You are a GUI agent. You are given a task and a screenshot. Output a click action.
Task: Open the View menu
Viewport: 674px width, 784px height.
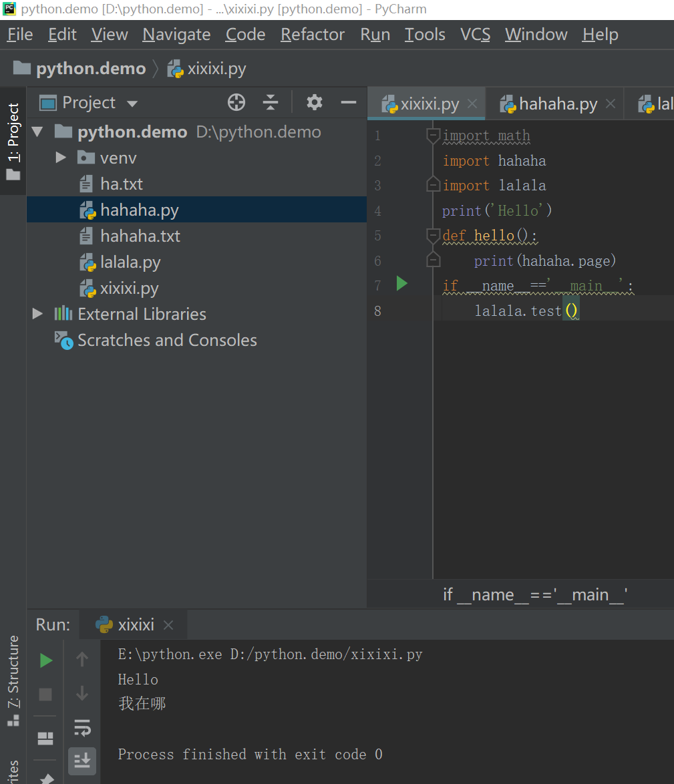110,35
